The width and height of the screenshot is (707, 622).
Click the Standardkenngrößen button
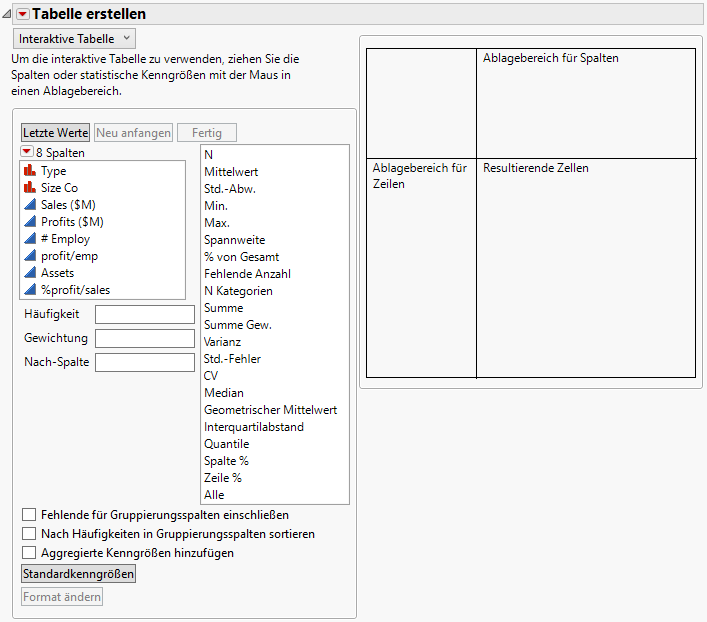[x=79, y=574]
